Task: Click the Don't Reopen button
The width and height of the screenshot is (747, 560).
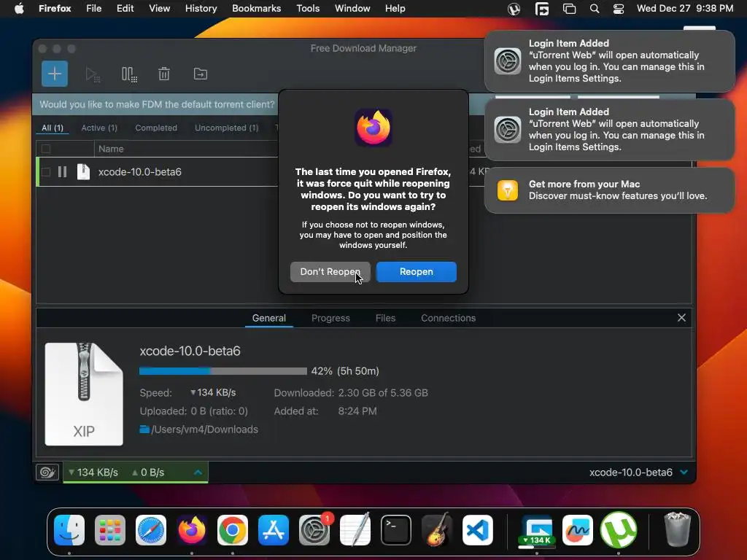Action: pos(330,272)
